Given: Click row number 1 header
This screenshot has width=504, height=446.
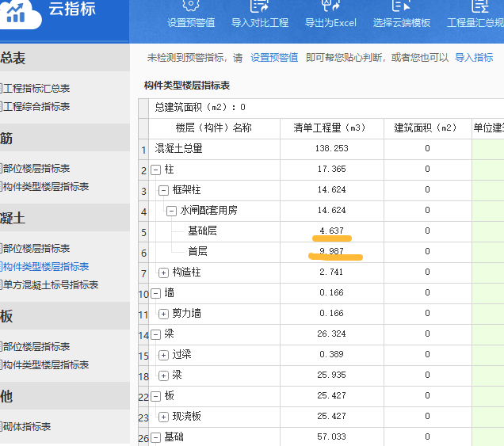Looking at the screenshot, I should click(143, 150).
